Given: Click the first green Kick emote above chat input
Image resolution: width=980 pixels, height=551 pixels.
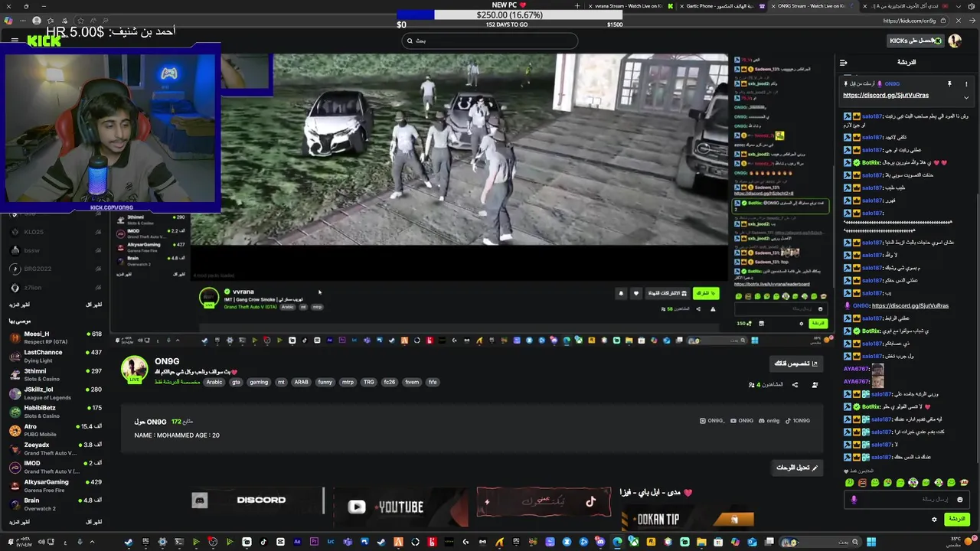Looking at the screenshot, I should [849, 483].
